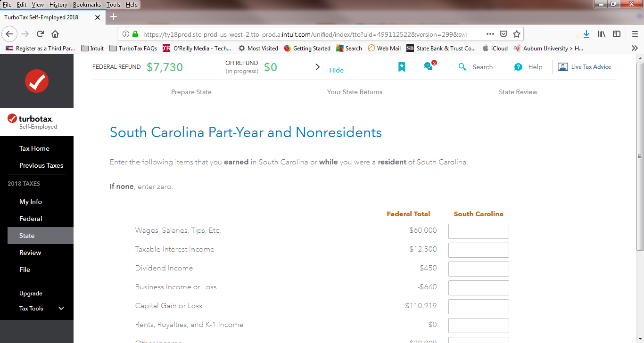Bookmark this page with the star icon
This screenshot has width=644, height=343.
pyautogui.click(x=516, y=34)
